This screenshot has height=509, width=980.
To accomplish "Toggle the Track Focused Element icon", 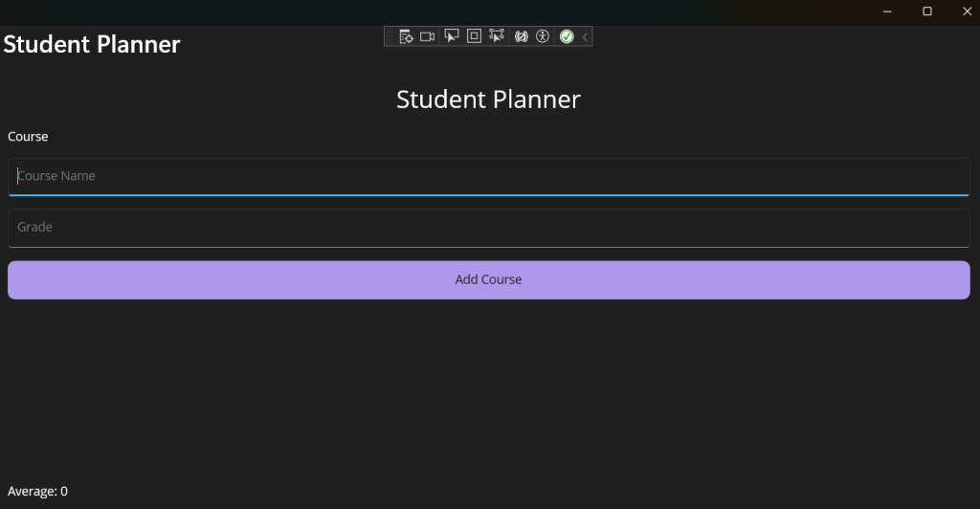I will tap(497, 36).
